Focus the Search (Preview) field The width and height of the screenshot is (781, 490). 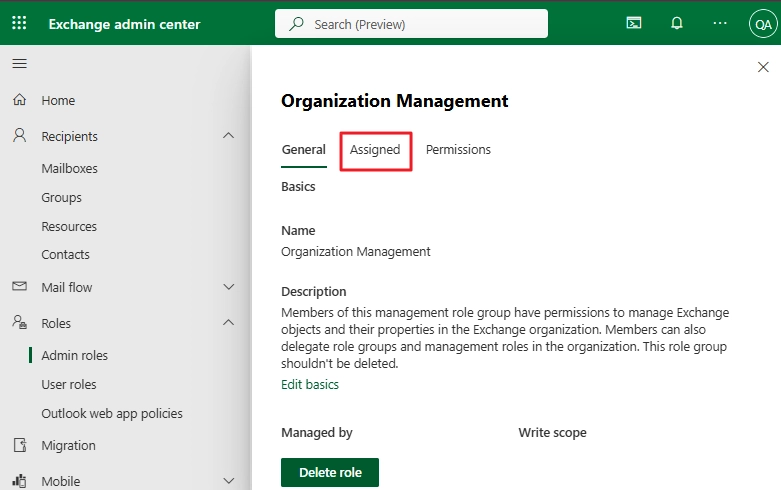tap(411, 23)
